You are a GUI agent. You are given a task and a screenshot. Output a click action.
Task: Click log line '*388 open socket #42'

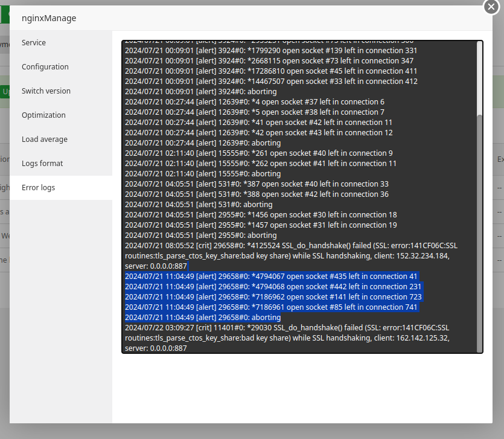pyautogui.click(x=257, y=194)
